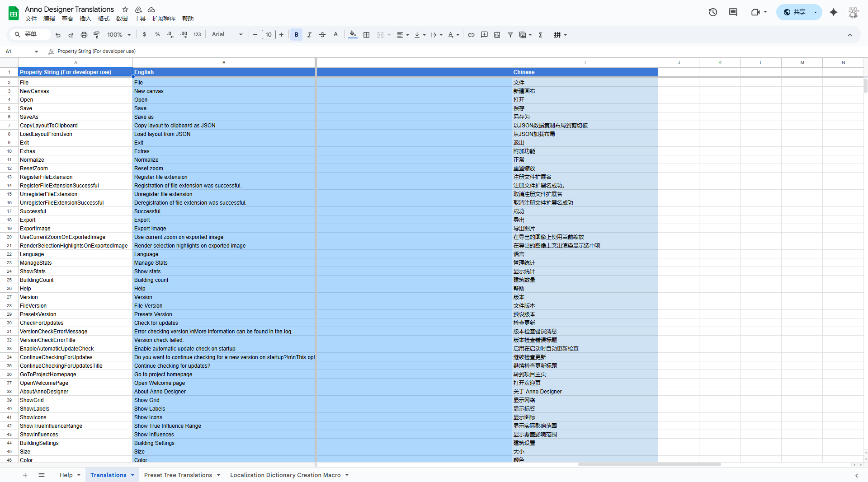Open the 编辑 menu
Image resolution: width=868 pixels, height=482 pixels.
[x=49, y=19]
